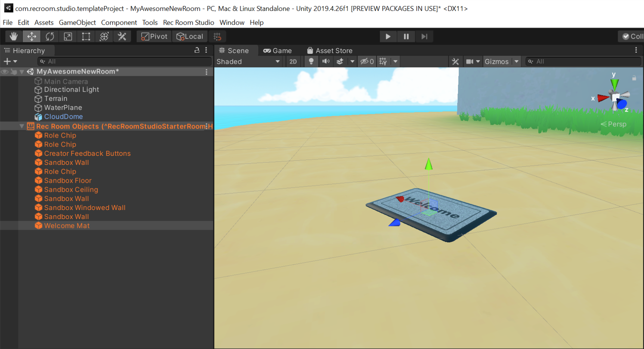Select the Hand tool

(14, 36)
